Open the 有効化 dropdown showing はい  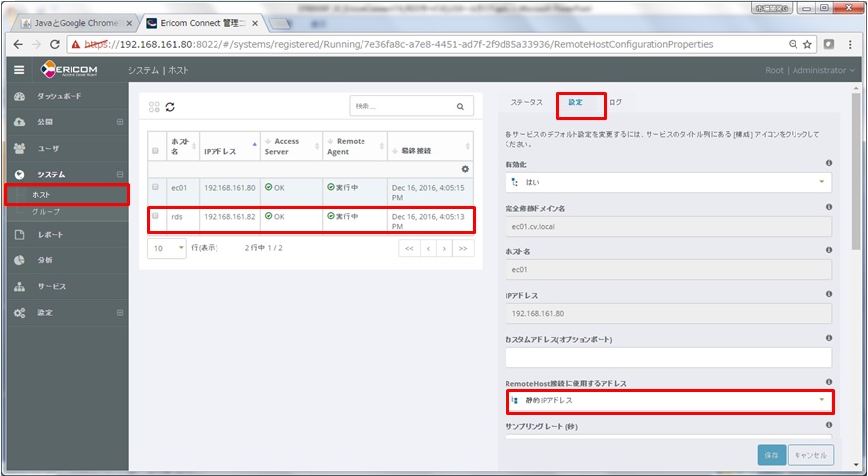pyautogui.click(x=668, y=182)
